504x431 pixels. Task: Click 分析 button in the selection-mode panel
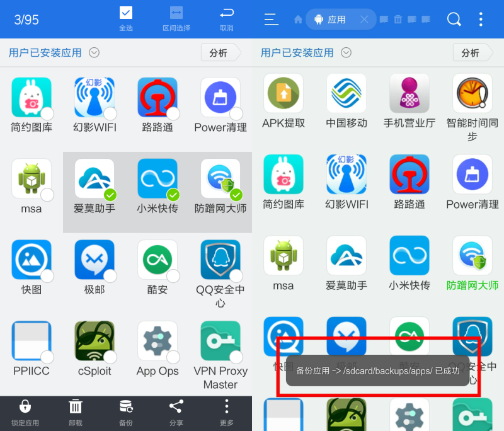(x=220, y=53)
